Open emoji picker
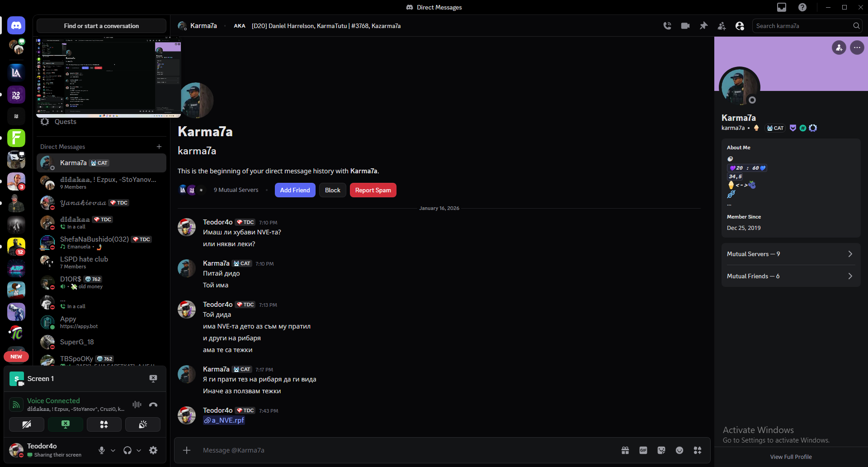Screen dimensions: 868x467 click(x=679, y=450)
